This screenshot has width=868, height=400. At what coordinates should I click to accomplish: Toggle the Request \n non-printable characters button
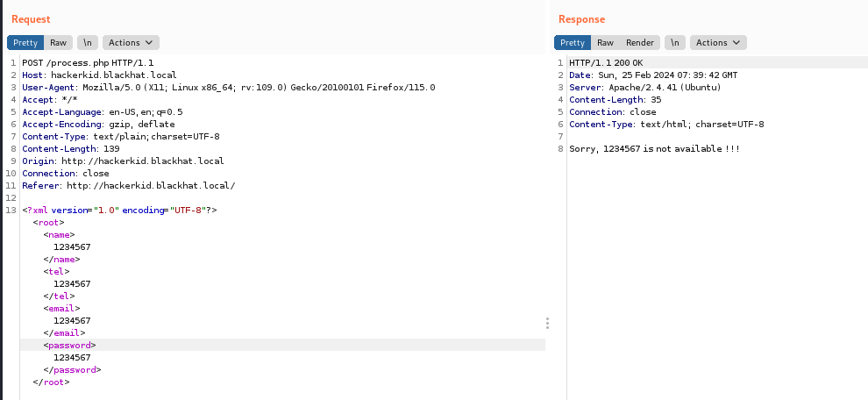tap(88, 43)
